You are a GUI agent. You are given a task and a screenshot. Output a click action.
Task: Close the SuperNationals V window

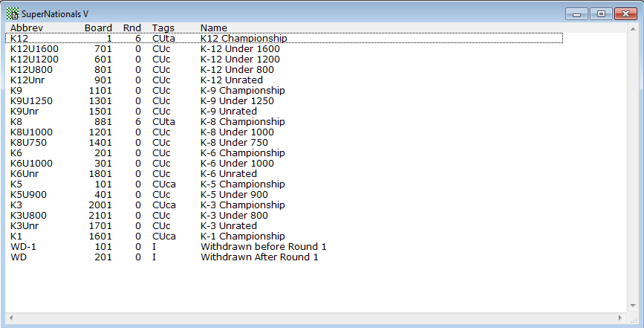click(x=625, y=14)
